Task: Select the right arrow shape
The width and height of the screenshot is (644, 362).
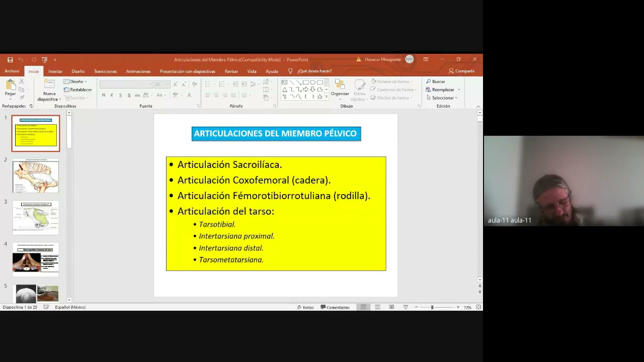Action: click(305, 89)
